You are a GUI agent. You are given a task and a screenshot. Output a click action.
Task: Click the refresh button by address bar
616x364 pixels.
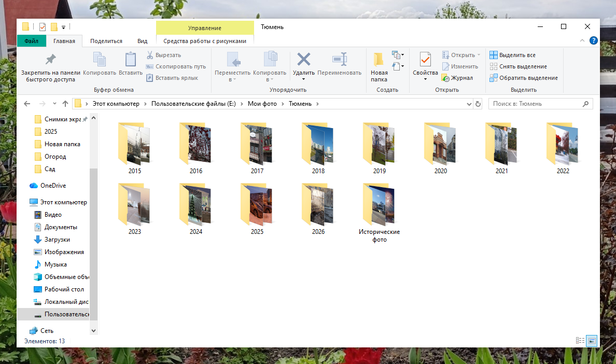coord(478,104)
